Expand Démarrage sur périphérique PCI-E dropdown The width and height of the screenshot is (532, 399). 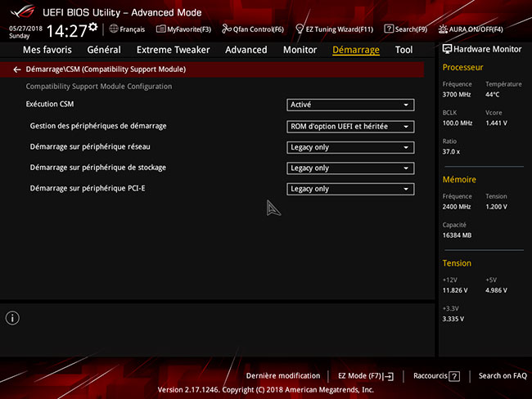click(x=350, y=189)
